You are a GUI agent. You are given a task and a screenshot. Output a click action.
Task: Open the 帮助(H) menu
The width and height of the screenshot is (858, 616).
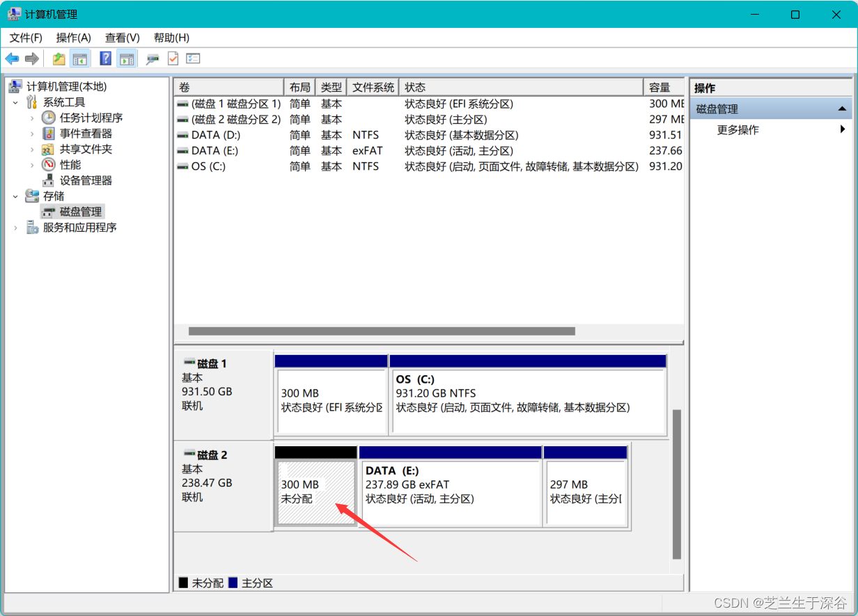click(171, 38)
